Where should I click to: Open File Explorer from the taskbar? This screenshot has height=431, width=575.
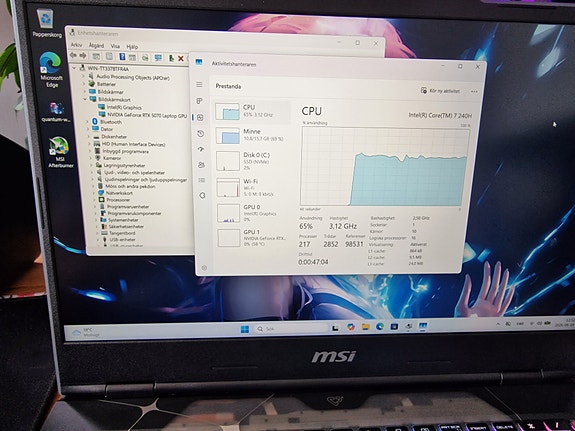tap(366, 327)
